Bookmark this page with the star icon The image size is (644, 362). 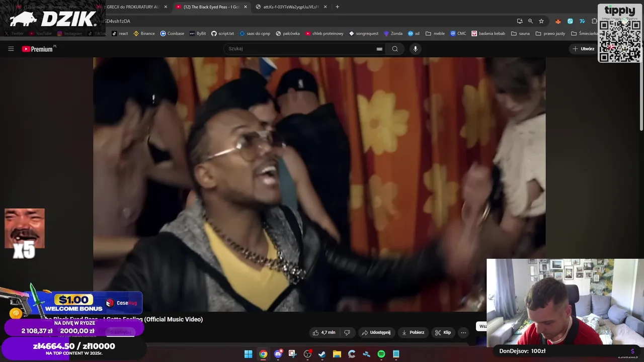click(x=541, y=21)
